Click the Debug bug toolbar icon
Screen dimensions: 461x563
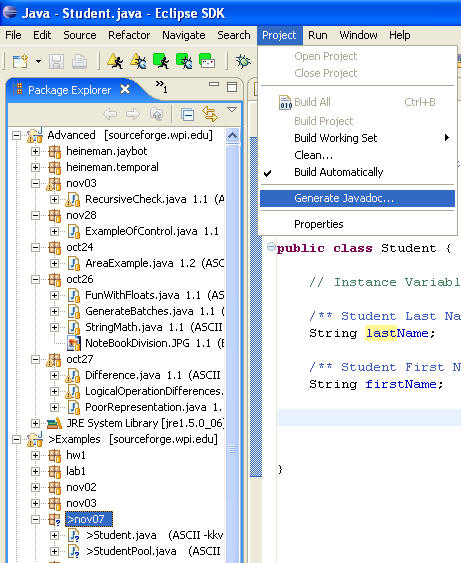point(243,61)
